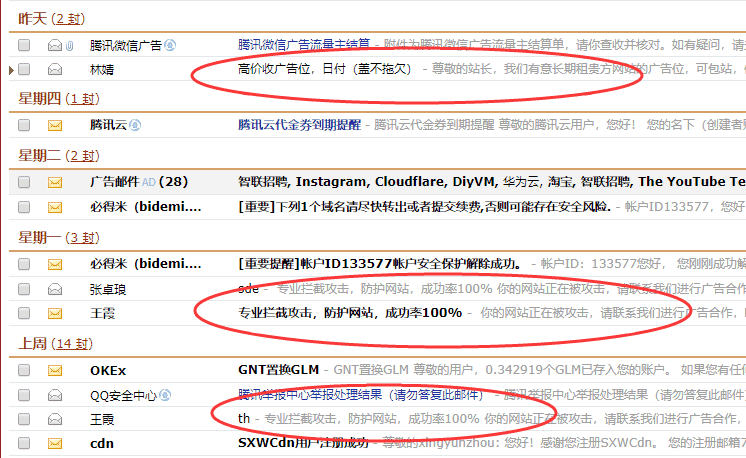Screen dimensions: 746x458
Task: Open subject [重要]下列1个域名请尽快转出
Action: [424, 207]
